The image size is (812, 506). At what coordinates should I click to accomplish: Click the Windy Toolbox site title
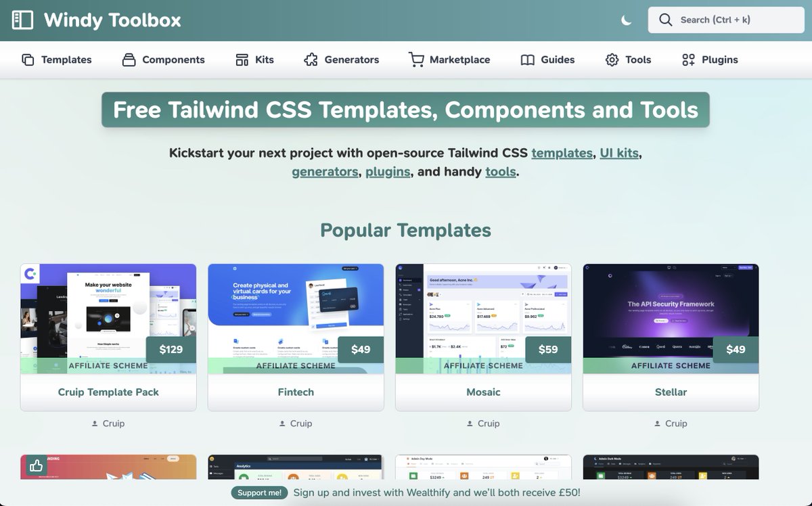[112, 20]
